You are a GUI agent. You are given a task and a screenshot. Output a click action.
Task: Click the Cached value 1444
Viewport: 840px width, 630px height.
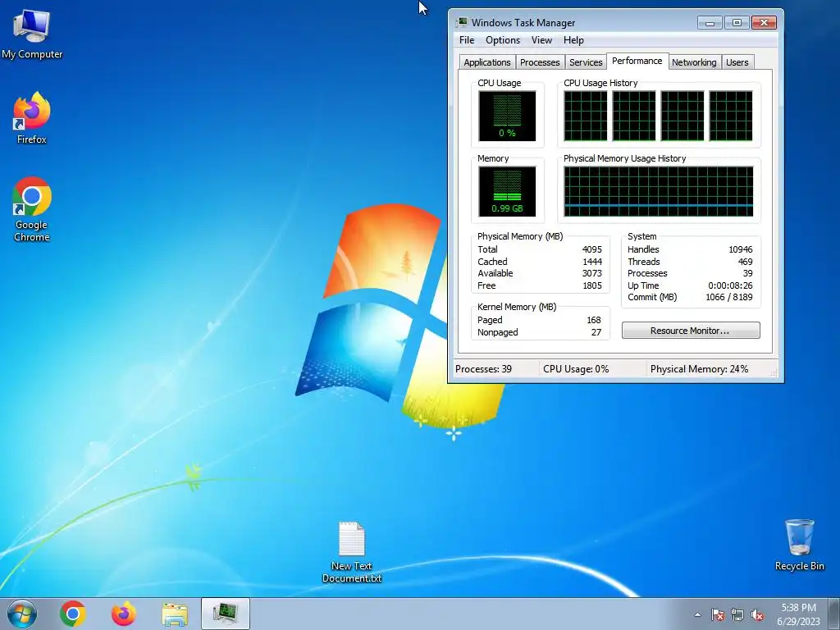click(592, 262)
